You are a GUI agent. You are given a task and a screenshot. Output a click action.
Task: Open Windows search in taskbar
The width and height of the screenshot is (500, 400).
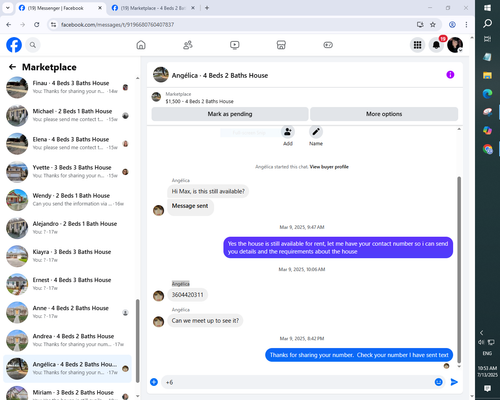point(487,23)
